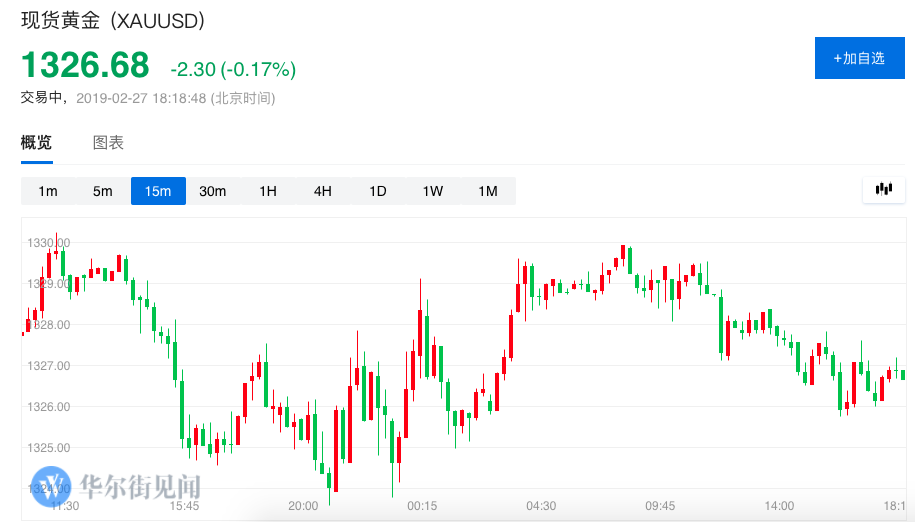Image resolution: width=915 pixels, height=522 pixels.
Task: Switch chart to 1D interval
Action: [x=378, y=191]
